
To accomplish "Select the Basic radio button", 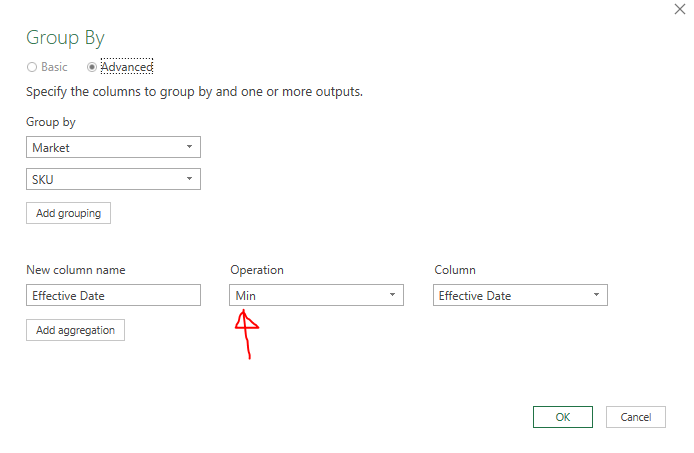I will [32, 67].
